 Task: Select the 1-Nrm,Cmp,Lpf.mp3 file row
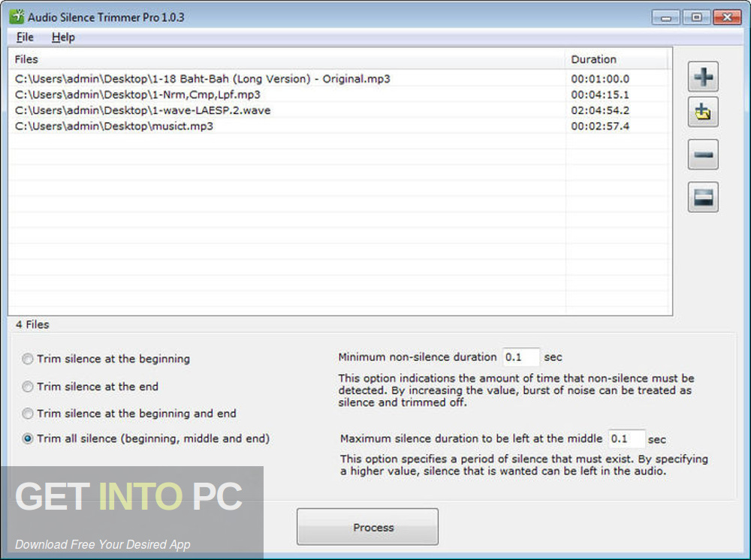[339, 95]
